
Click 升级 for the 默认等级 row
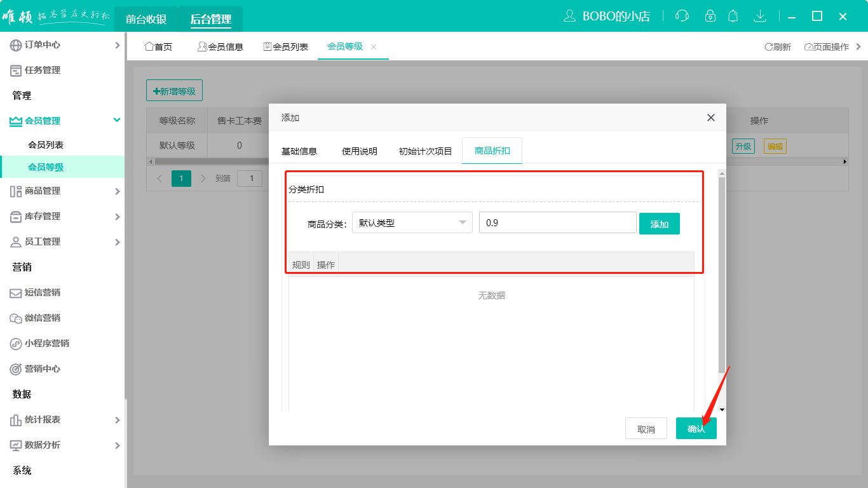point(743,146)
